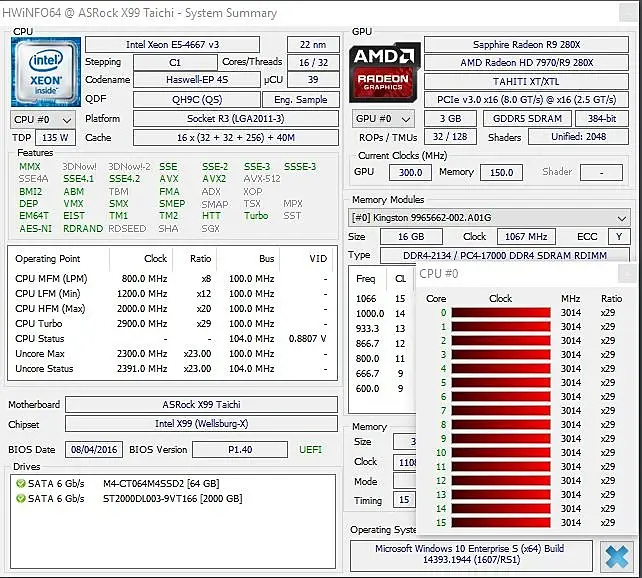
Task: Click the GPU clock 300.0 value
Action: tap(410, 172)
